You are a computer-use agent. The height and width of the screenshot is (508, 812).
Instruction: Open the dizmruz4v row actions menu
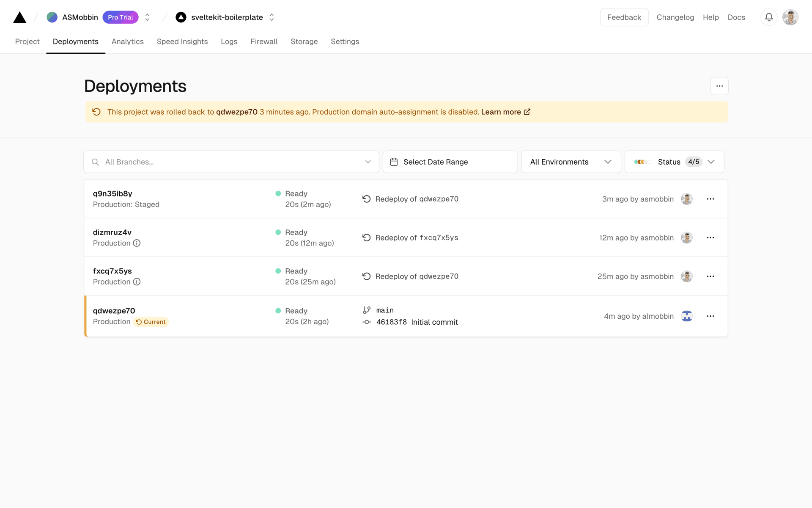click(x=710, y=237)
